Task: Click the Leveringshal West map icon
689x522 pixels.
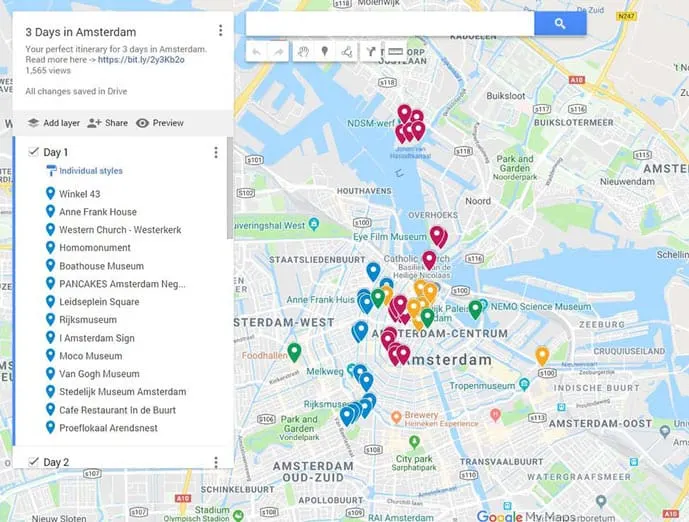Action: 314,224
